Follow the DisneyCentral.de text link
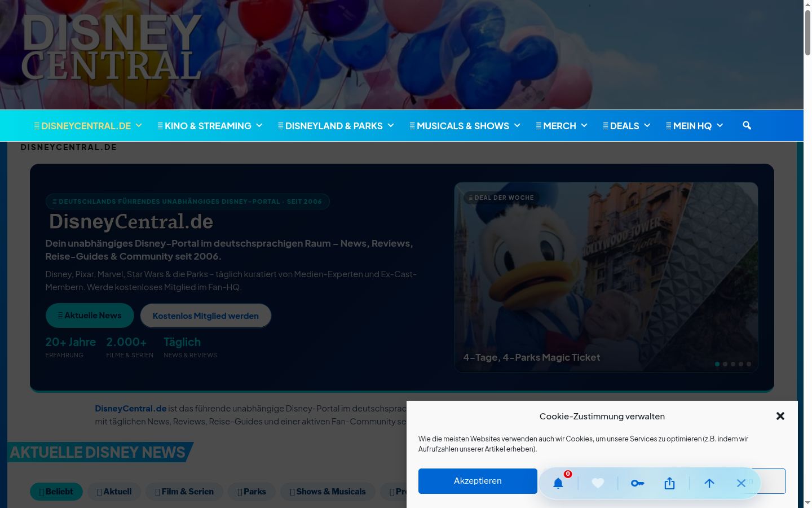812x508 pixels. 131,408
